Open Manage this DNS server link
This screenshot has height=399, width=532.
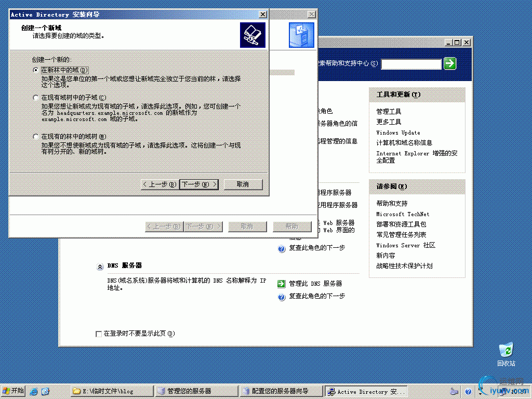[x=315, y=283]
